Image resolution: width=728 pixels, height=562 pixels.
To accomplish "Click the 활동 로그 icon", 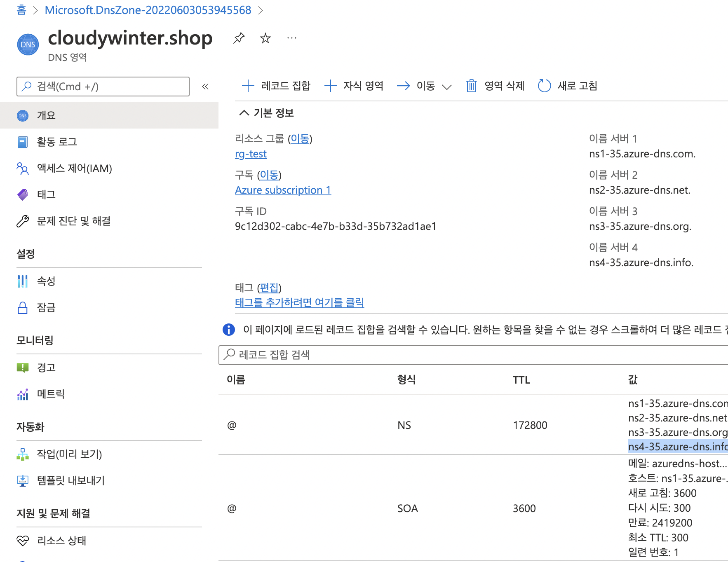I will pyautogui.click(x=23, y=142).
